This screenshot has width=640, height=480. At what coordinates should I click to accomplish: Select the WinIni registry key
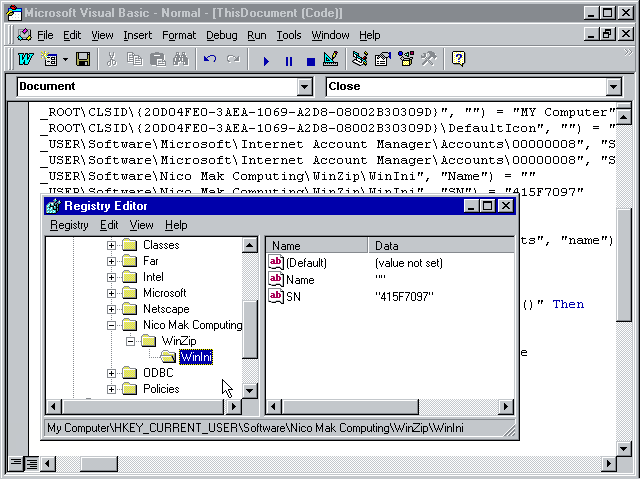click(196, 357)
